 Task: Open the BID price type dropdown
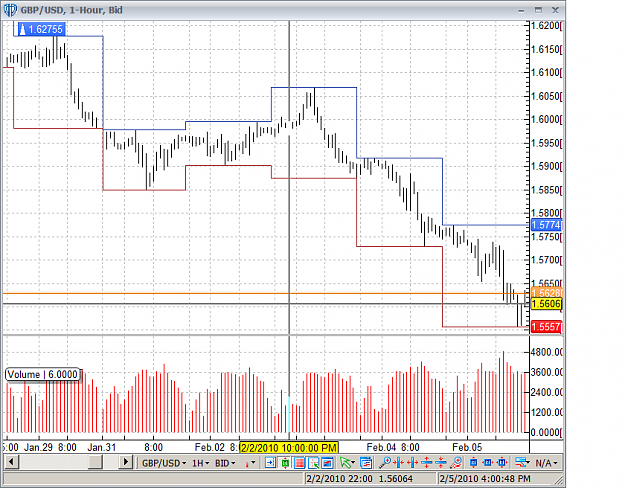[225, 463]
